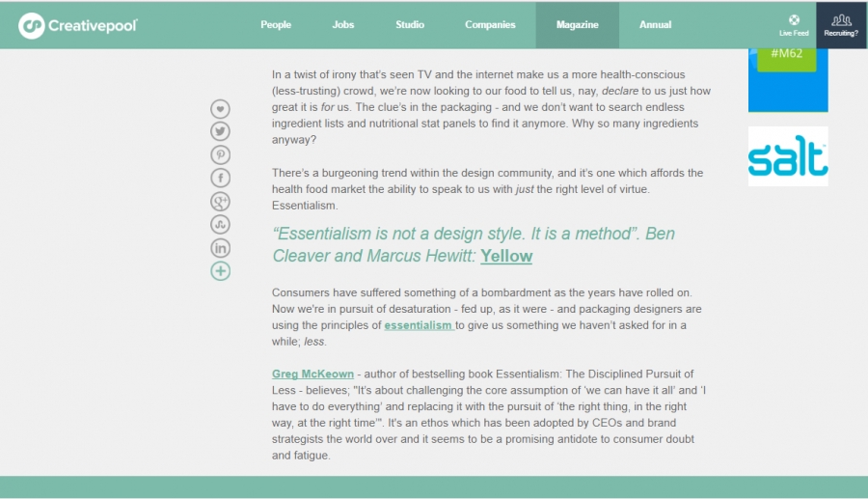Viewport: 868px width, 499px height.
Task: Share article on LinkedIn
Action: (221, 248)
